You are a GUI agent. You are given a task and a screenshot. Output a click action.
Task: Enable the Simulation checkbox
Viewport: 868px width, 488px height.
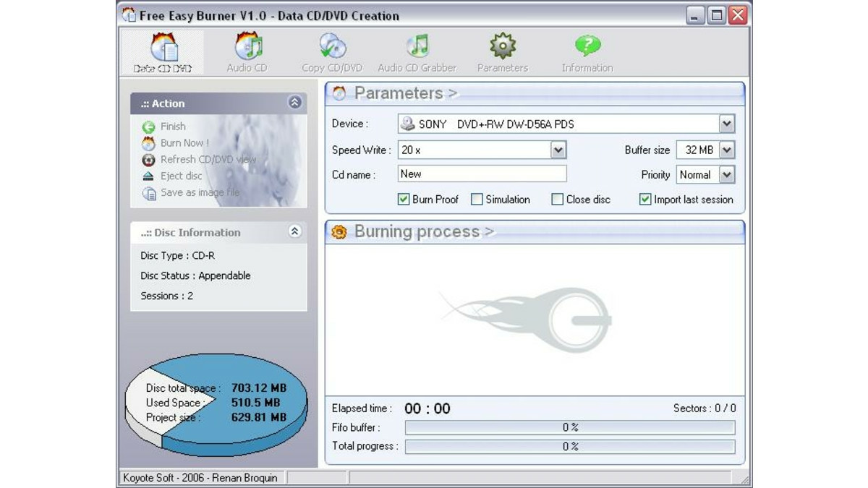click(x=477, y=199)
